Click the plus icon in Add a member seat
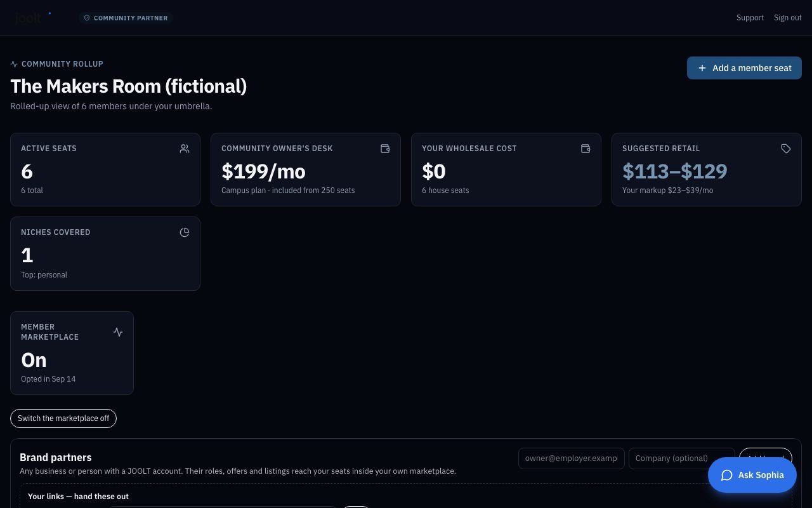Screen dimensions: 812x508 [x=702, y=68]
